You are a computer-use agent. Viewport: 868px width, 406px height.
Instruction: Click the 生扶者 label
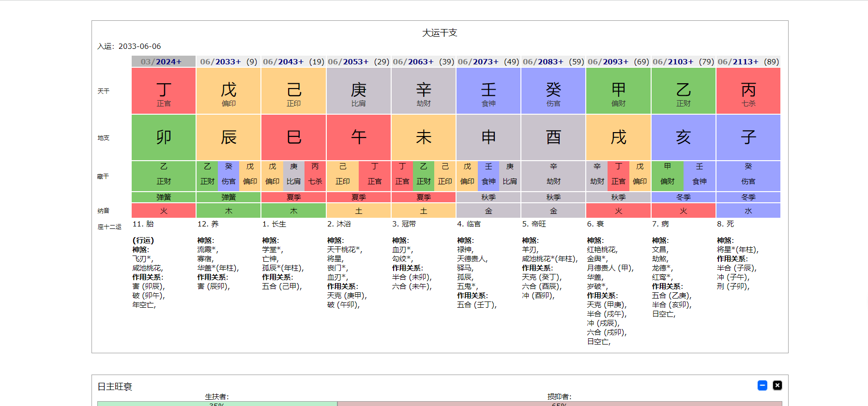217,397
